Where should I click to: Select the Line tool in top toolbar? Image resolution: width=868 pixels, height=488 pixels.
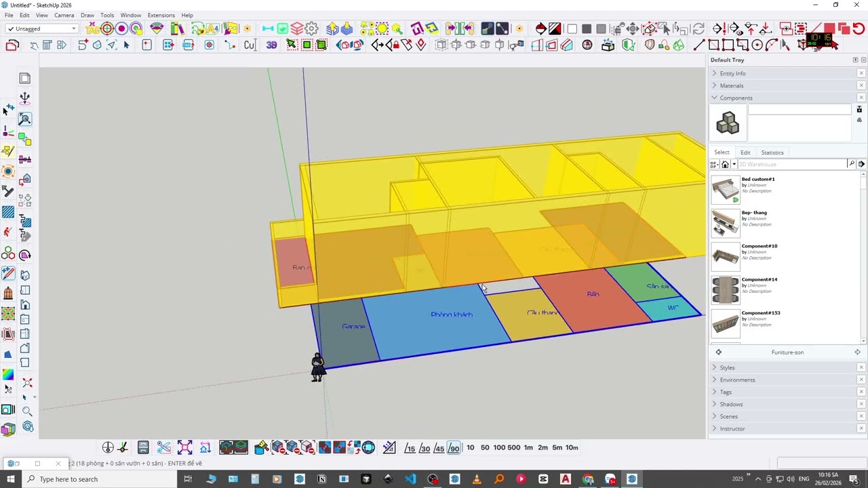[x=699, y=45]
